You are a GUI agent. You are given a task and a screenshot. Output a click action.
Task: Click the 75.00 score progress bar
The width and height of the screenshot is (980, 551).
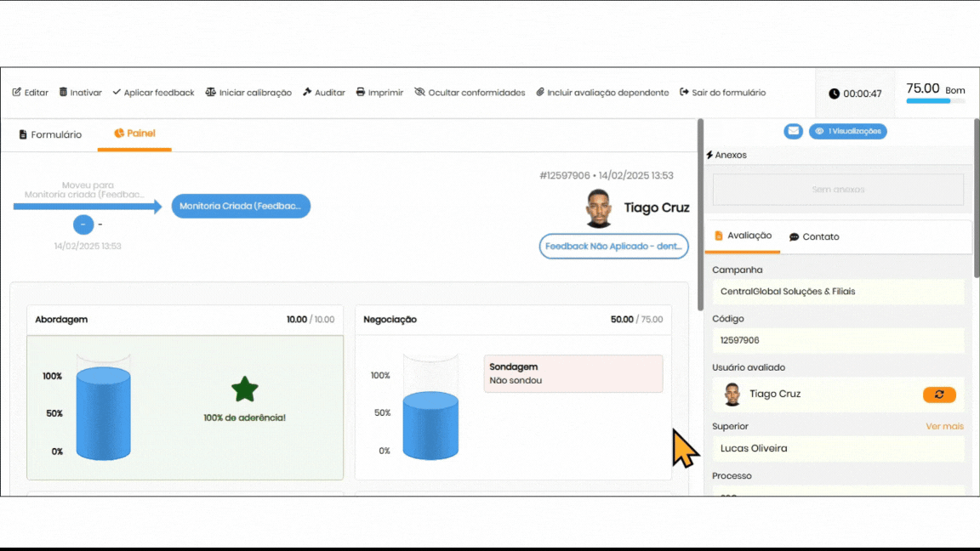coord(935,101)
